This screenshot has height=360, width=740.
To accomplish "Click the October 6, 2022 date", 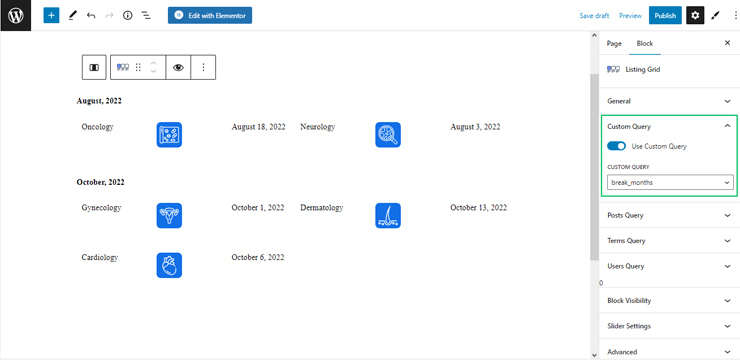I will click(258, 258).
